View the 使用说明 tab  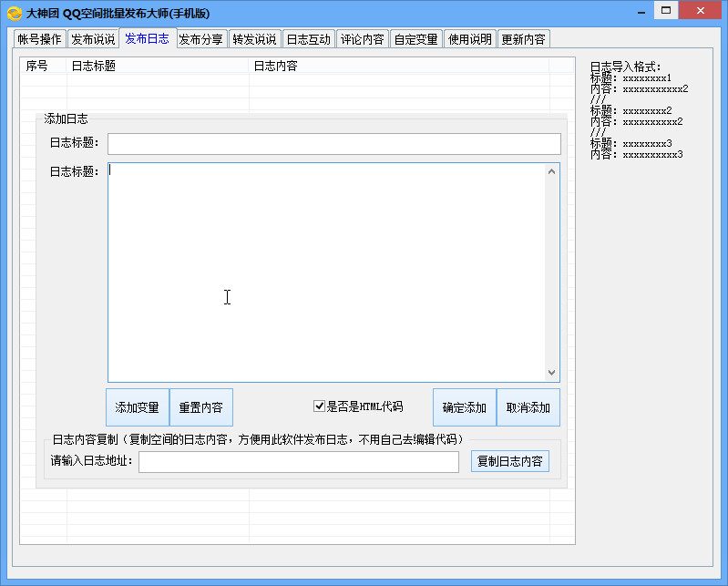(470, 39)
